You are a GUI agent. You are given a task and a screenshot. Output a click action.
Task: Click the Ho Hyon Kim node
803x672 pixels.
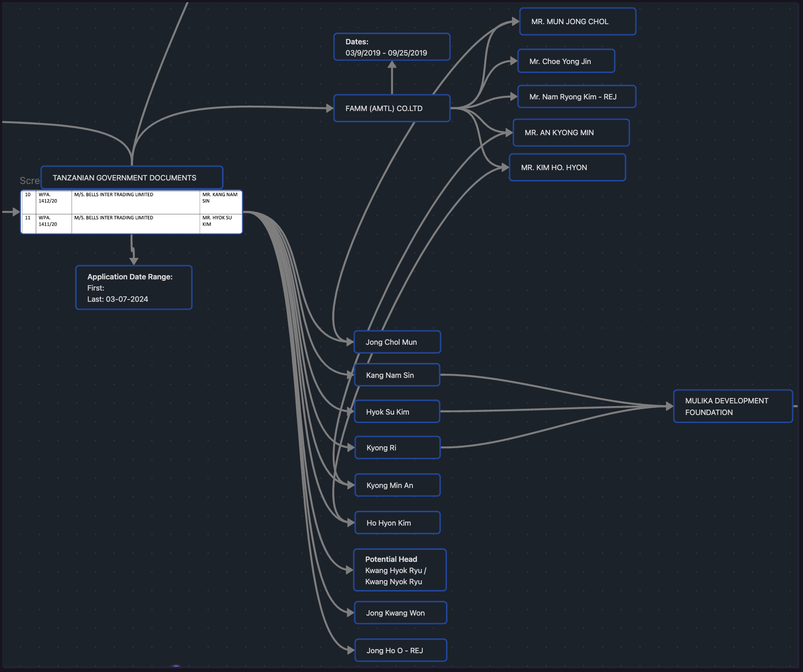point(397,523)
